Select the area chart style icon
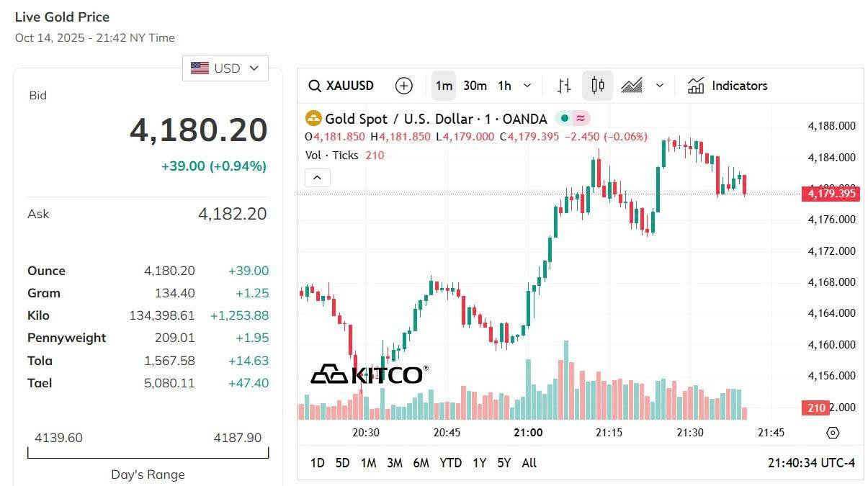The image size is (868, 486). click(x=632, y=86)
